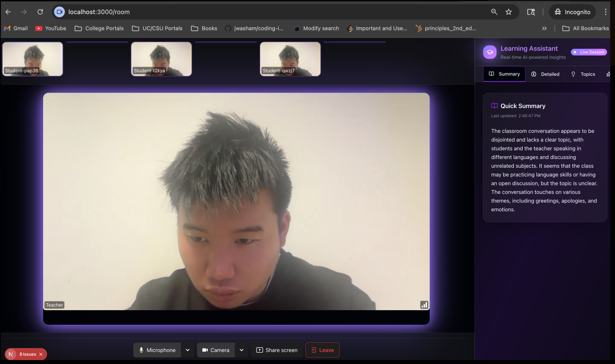Expand the Microphone device dropdown arrow
The width and height of the screenshot is (615, 364).
tap(188, 350)
